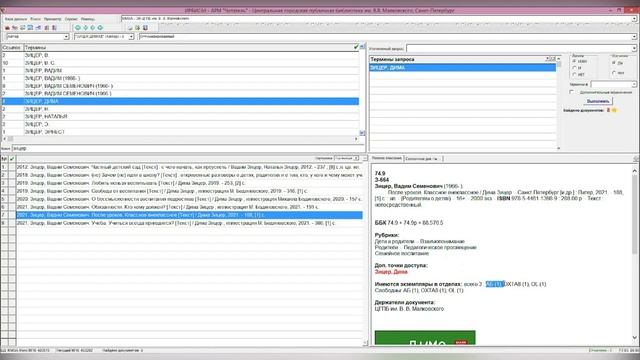
Task: Open the Уточняющий запрос dropdown
Action: point(634,49)
